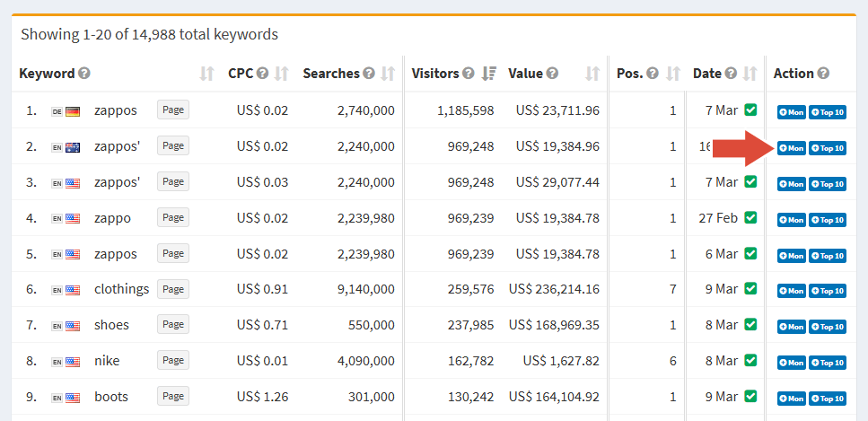
Task: Open Page button for shoes keyword
Action: 173,325
